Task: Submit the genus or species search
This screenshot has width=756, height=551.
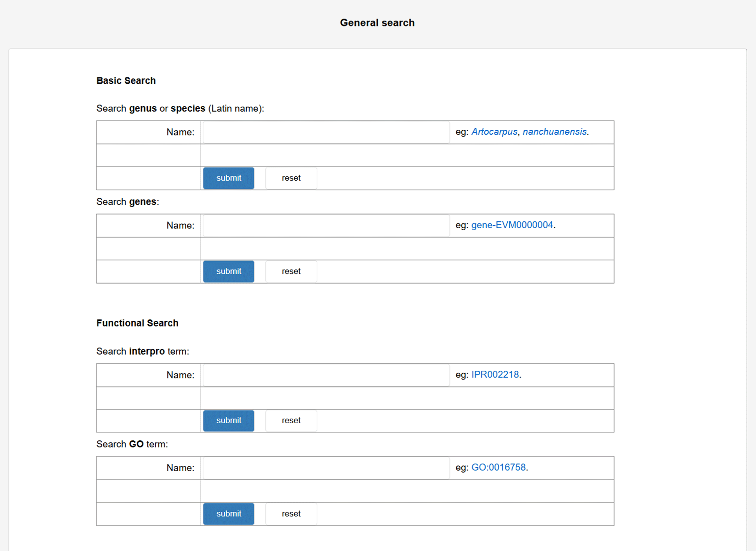Action: pos(229,178)
